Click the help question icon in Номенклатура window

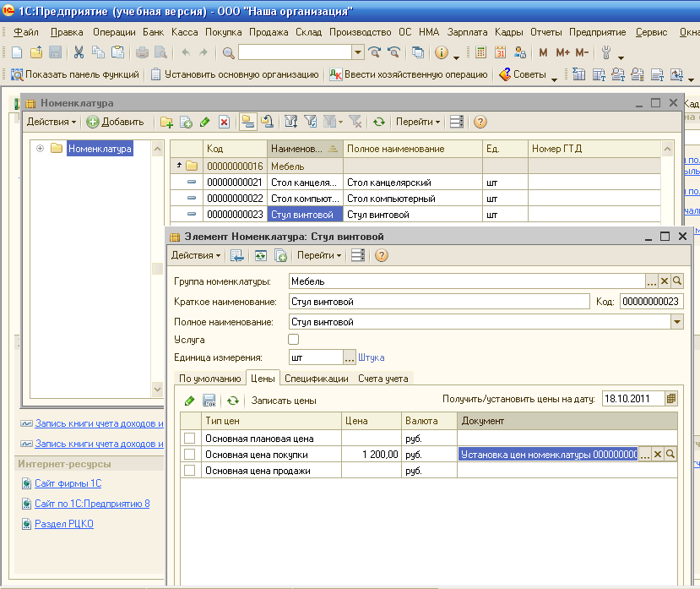tap(480, 122)
